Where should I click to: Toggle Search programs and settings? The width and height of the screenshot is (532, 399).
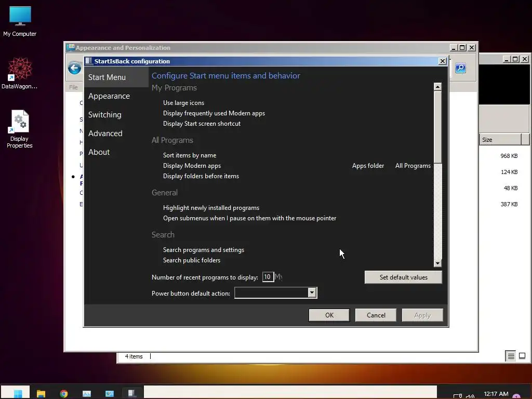tap(204, 250)
